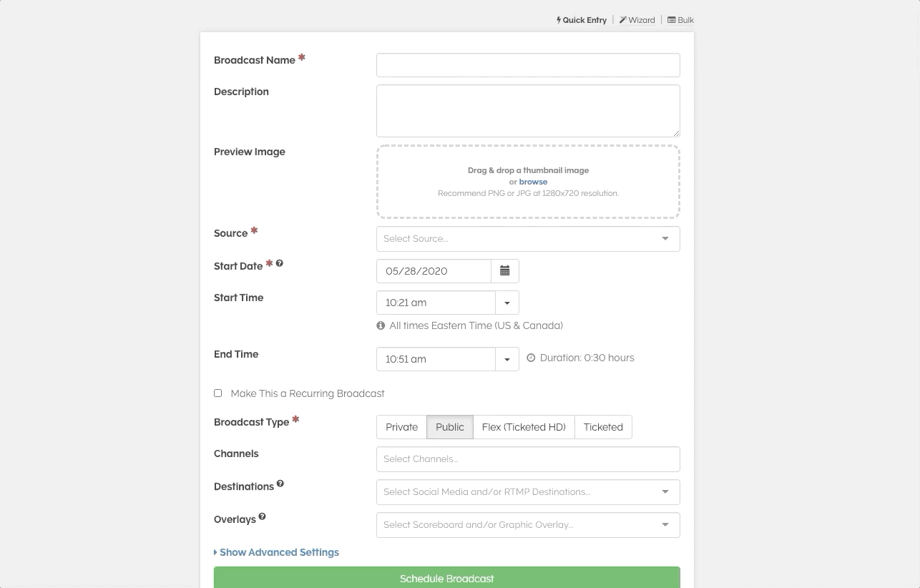Open the Select Source dropdown

pyautogui.click(x=527, y=239)
